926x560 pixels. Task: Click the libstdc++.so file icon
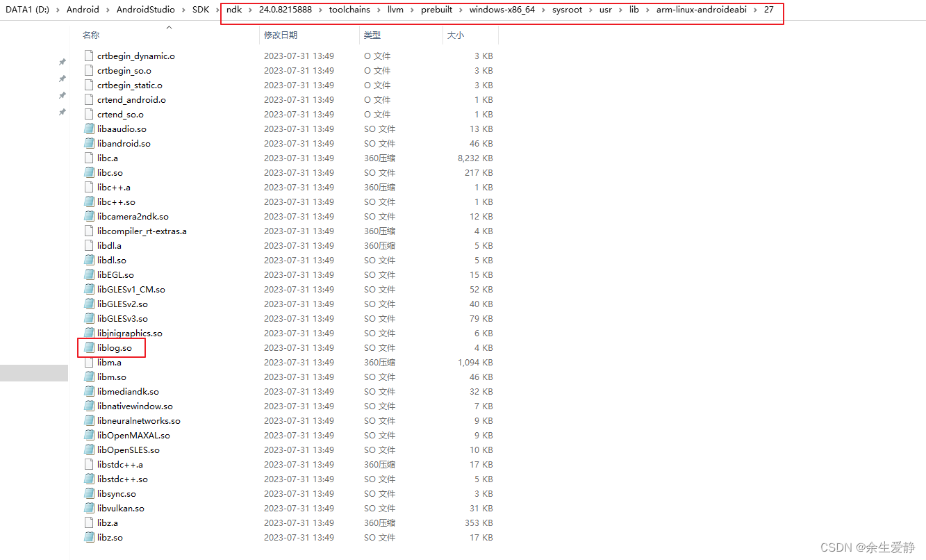click(x=88, y=479)
